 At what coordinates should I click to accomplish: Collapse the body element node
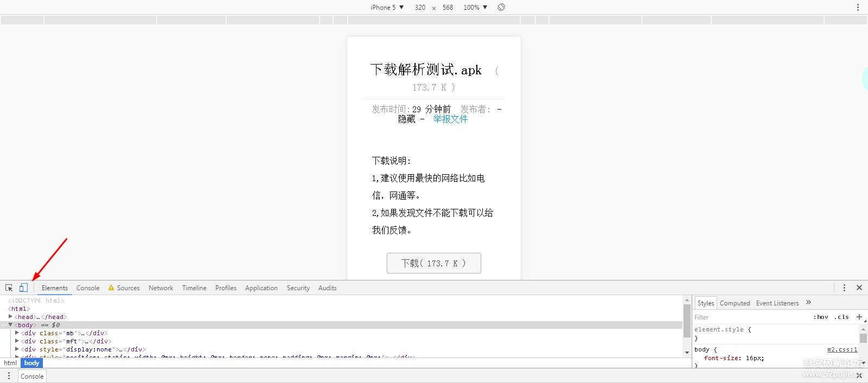pyautogui.click(x=10, y=324)
